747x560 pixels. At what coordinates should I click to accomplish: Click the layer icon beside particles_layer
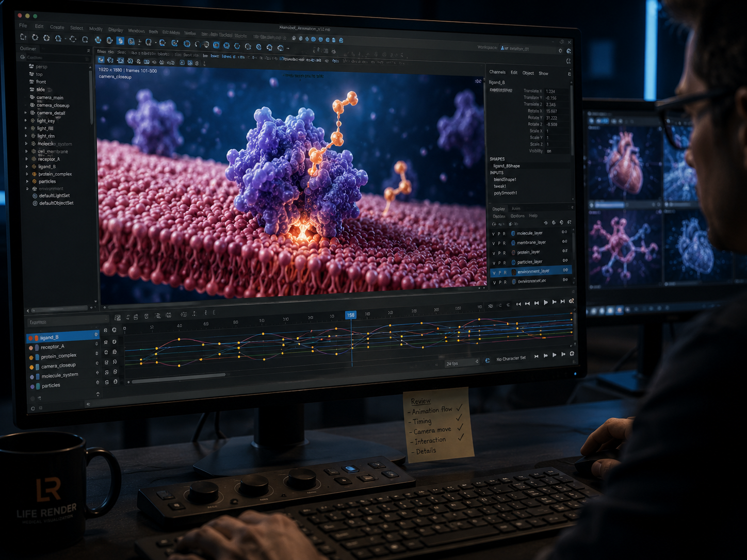tap(513, 262)
